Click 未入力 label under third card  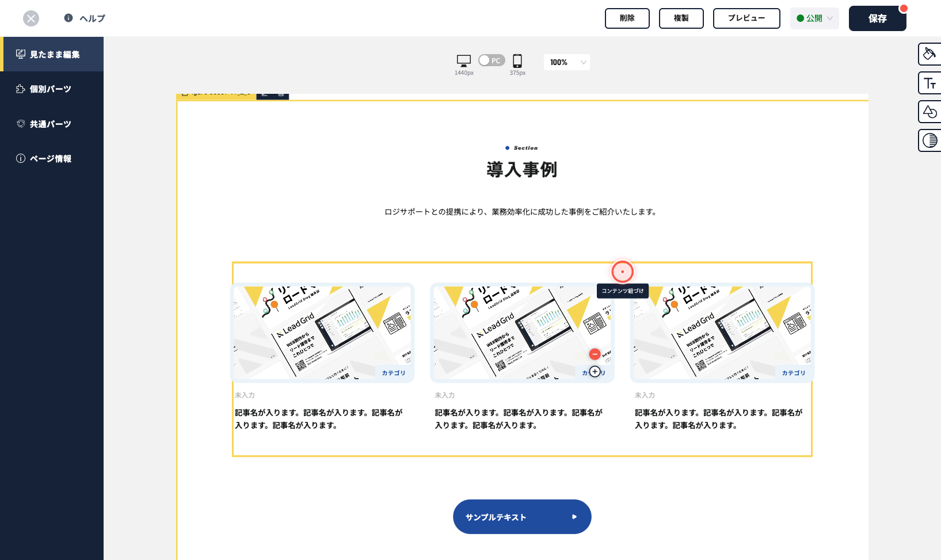point(645,395)
